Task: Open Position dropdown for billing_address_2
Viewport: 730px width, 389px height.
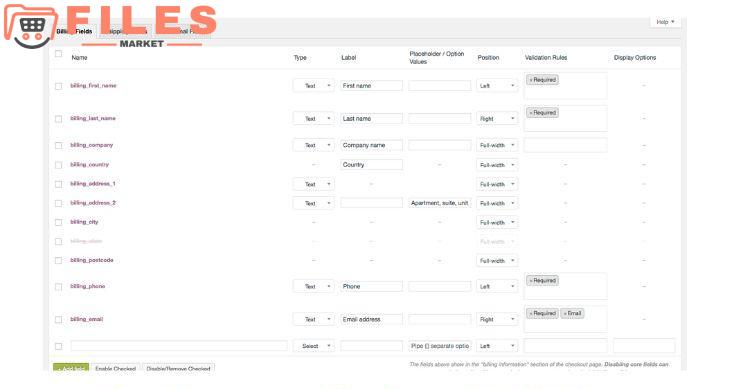Action: pos(497,203)
